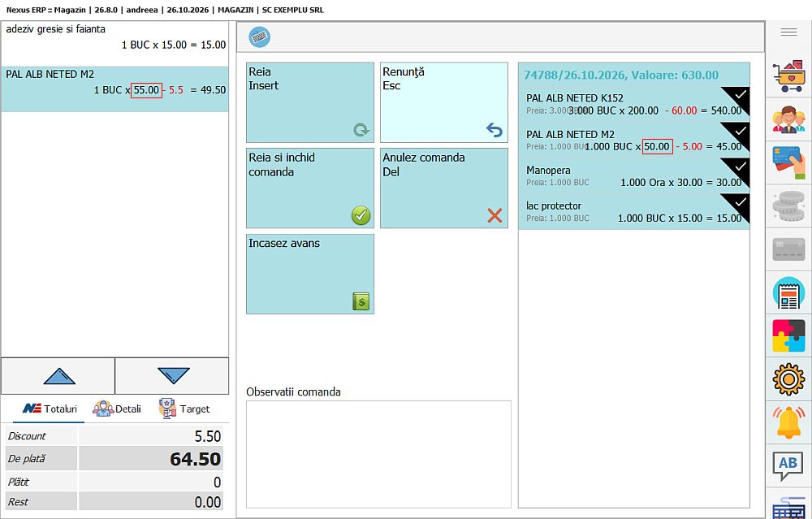Screen dimensions: 812x519
Task: Click Reia si inchid comanda
Action: pos(309,188)
